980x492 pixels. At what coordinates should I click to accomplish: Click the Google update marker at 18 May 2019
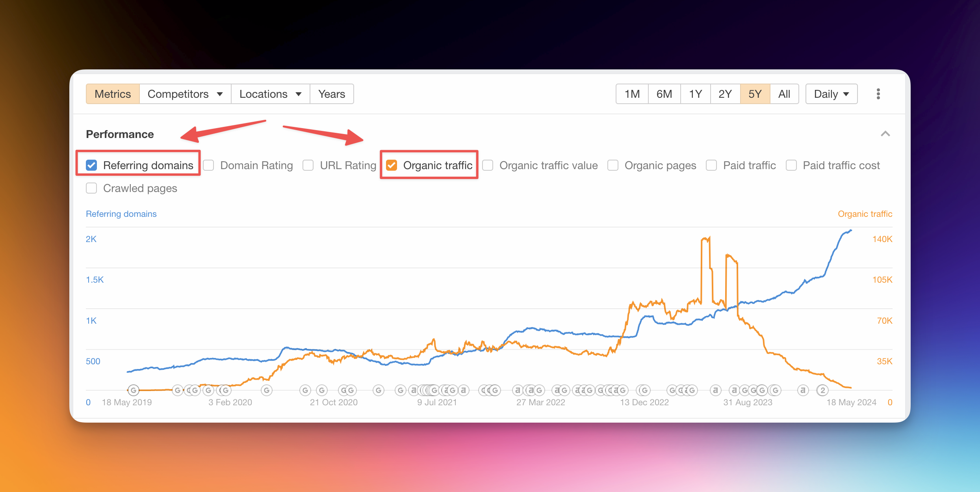(134, 390)
